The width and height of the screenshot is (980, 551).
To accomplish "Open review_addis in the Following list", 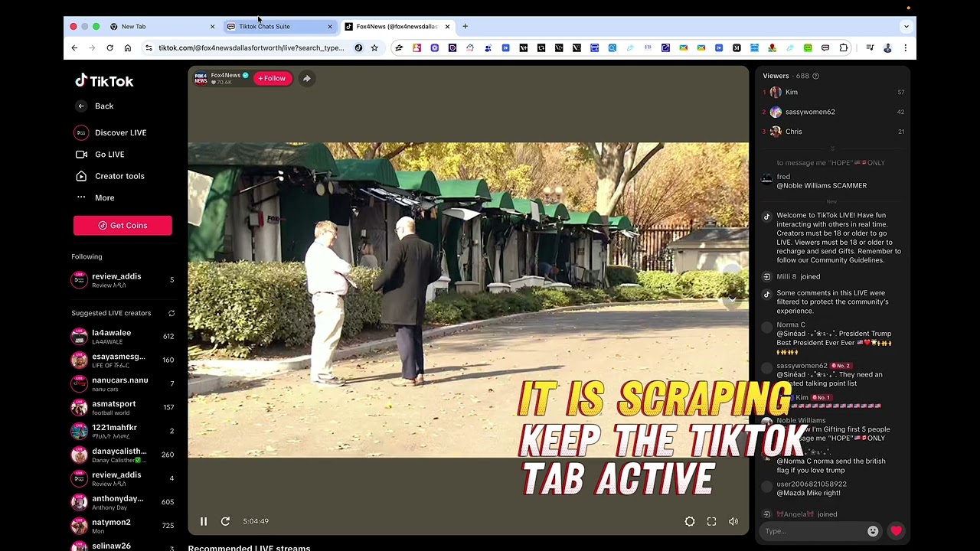I will point(122,280).
